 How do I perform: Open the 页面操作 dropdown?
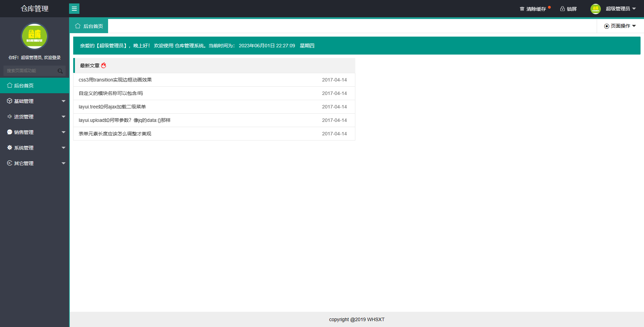(x=620, y=26)
